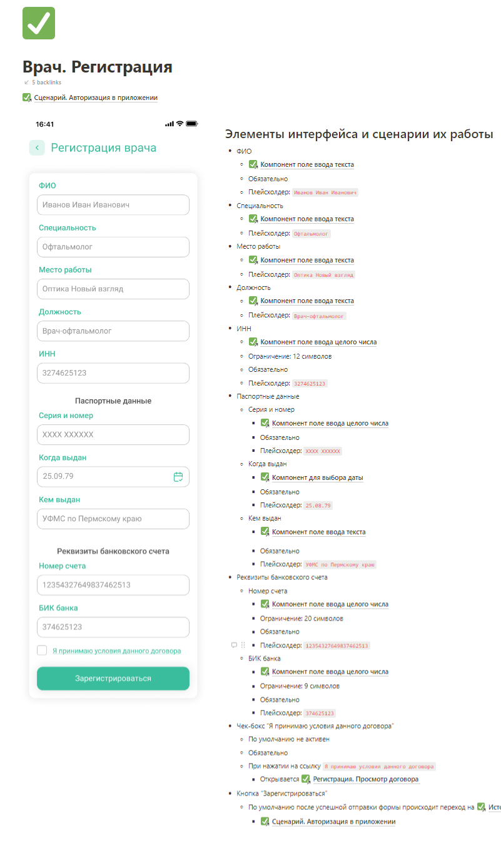Click the Wi-Fi icon in phone status bar

[180, 124]
